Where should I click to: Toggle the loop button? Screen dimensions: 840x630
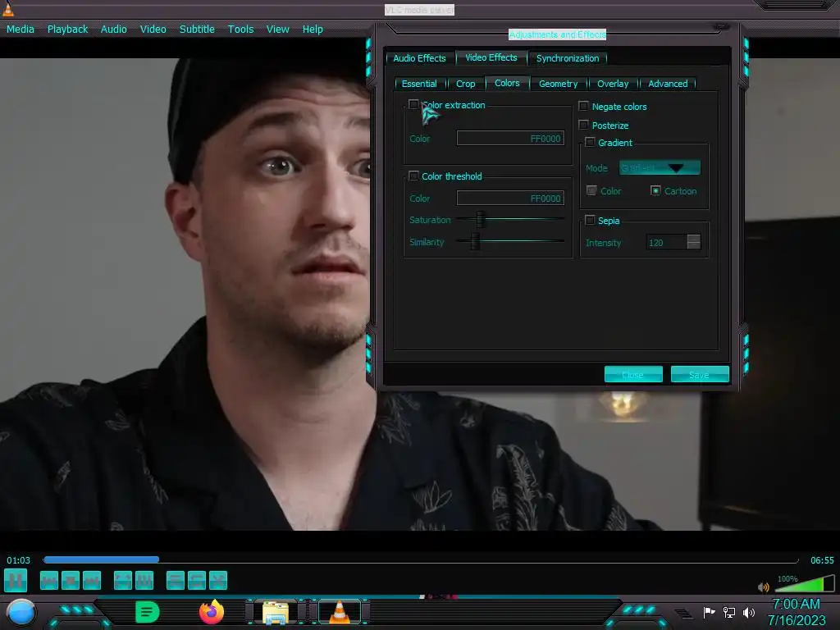pos(197,581)
